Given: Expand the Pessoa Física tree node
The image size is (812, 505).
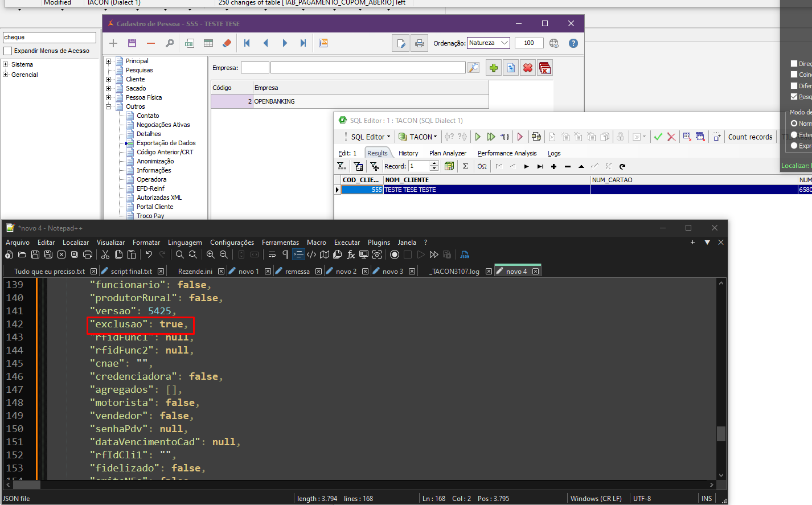Looking at the screenshot, I should (108, 97).
